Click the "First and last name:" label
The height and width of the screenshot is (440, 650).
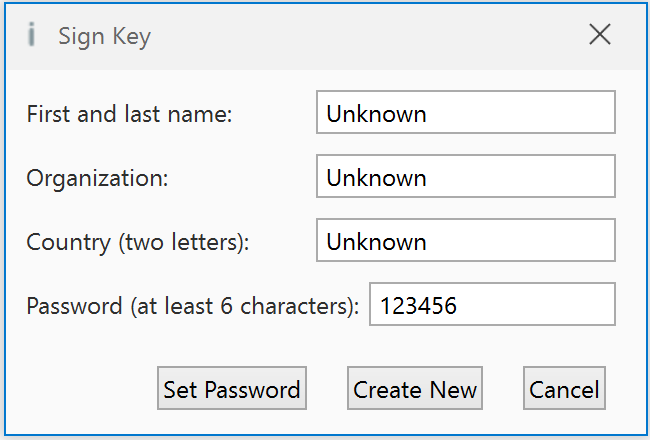coord(129,114)
